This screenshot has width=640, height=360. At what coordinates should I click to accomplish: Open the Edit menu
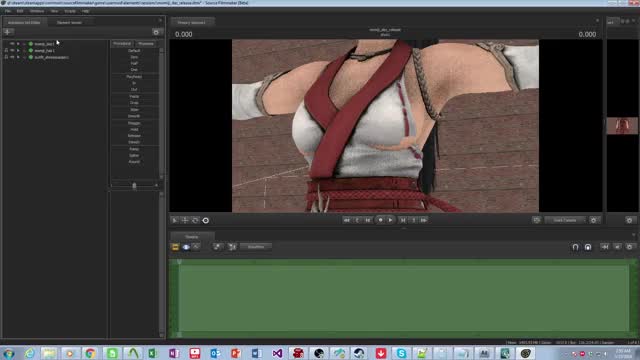20,11
